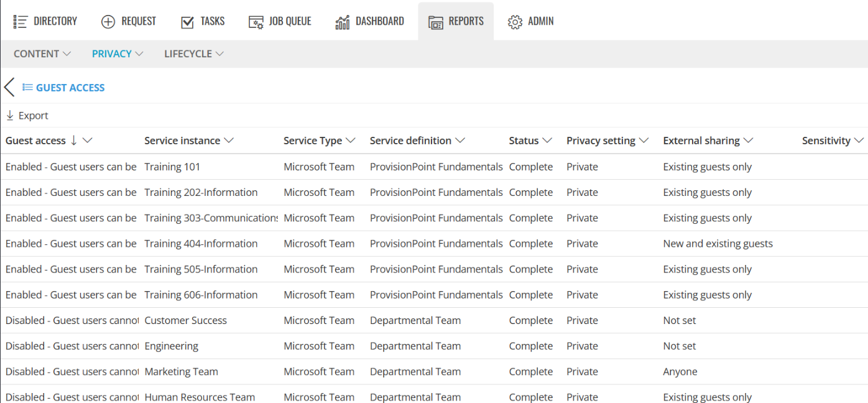This screenshot has width=868, height=403.
Task: Click 'Private' in the Training 404-Information row
Action: tap(582, 243)
